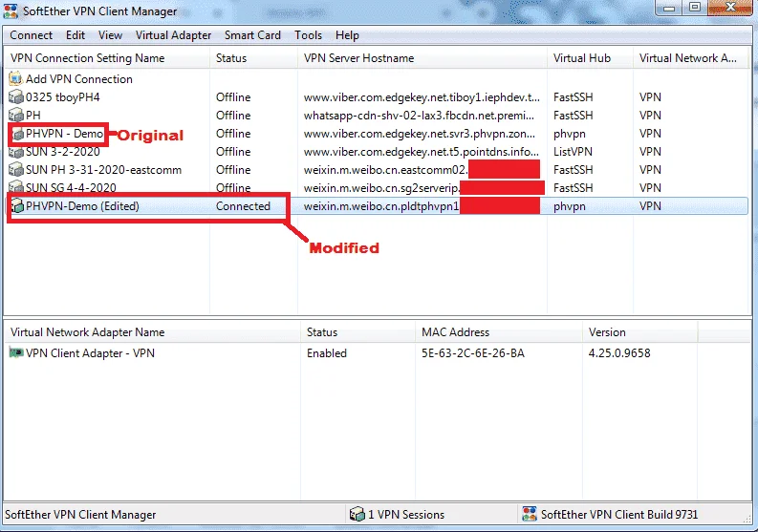Viewport: 758px width, 532px height.
Task: Select the 'PH' connection name
Action: click(x=33, y=116)
